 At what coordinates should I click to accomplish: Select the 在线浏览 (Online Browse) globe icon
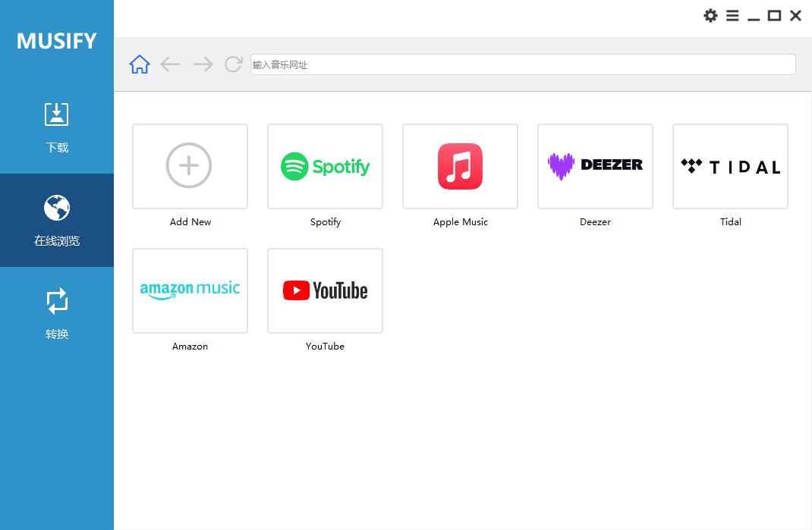coord(57,207)
